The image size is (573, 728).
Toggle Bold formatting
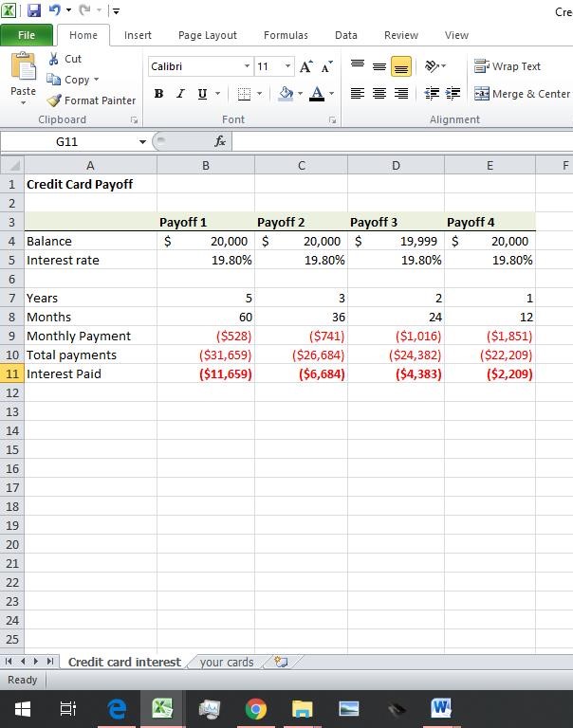click(x=158, y=94)
